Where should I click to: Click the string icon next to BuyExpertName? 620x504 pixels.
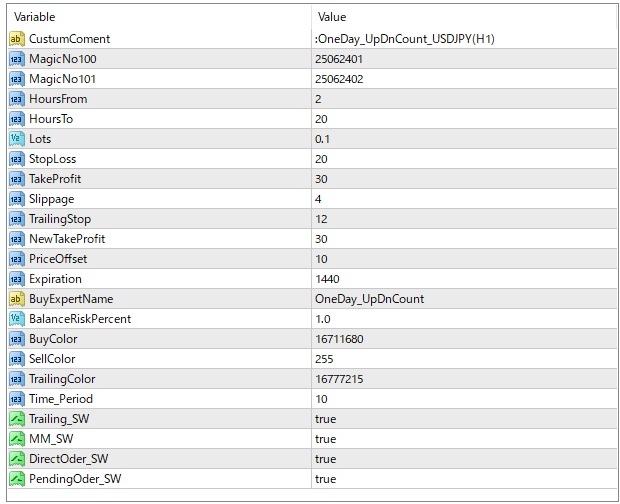16,299
